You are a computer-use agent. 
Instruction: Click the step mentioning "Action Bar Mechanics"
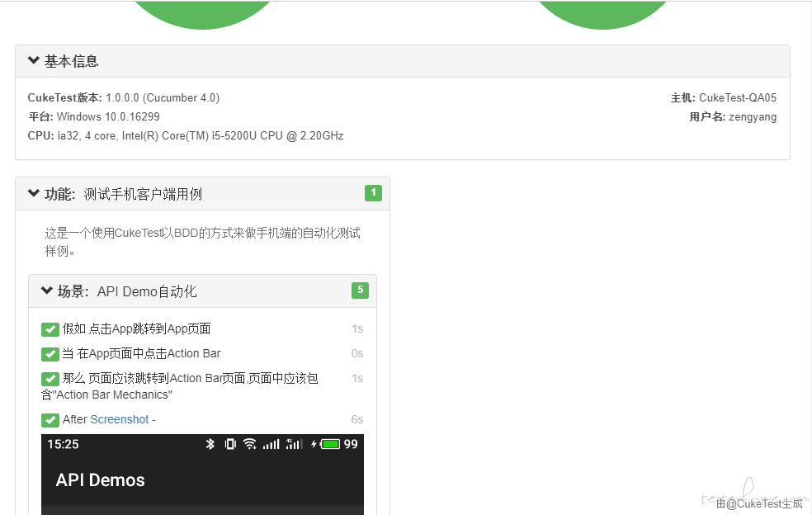click(x=180, y=386)
